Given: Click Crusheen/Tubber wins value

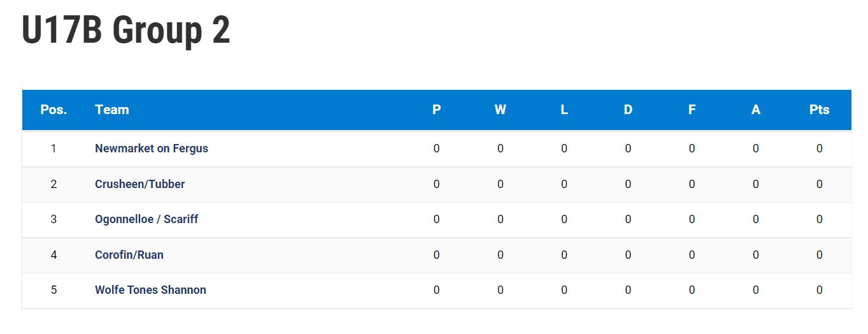Looking at the screenshot, I should point(500,184).
